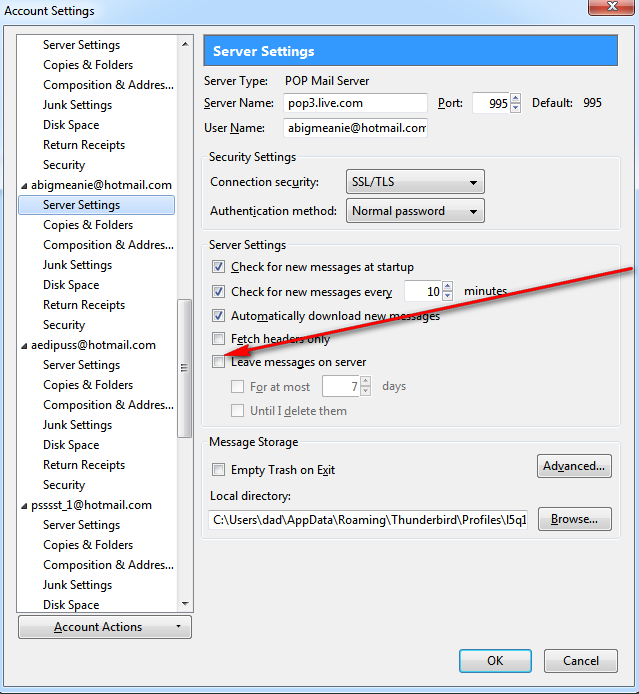
Task: Select Security under abigmeanie@hotmail.com
Action: [x=64, y=325]
